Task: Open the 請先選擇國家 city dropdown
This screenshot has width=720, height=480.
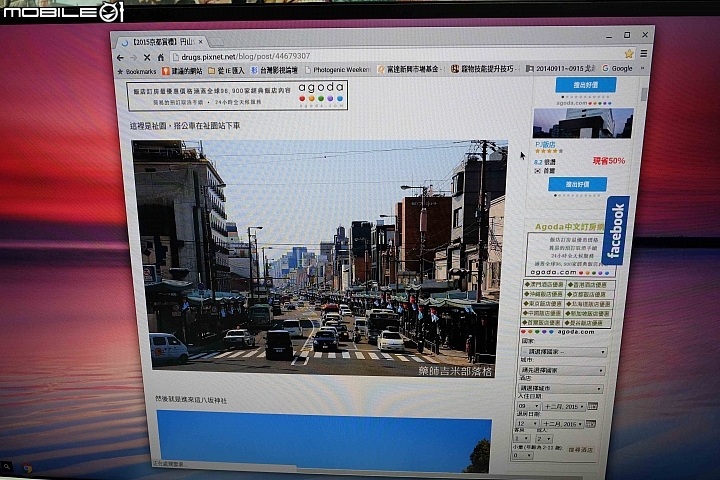Action: pyautogui.click(x=562, y=370)
